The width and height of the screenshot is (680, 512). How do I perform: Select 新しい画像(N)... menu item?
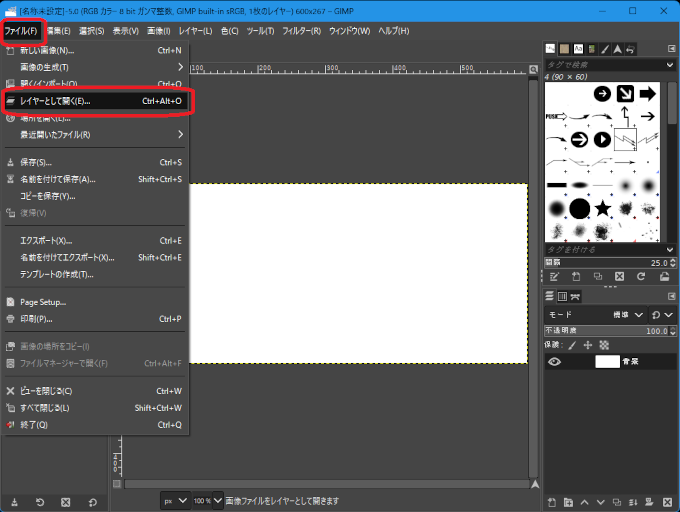(x=95, y=50)
